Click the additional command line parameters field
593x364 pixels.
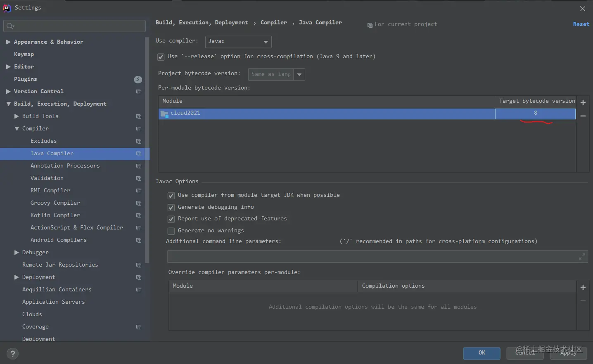click(x=377, y=257)
